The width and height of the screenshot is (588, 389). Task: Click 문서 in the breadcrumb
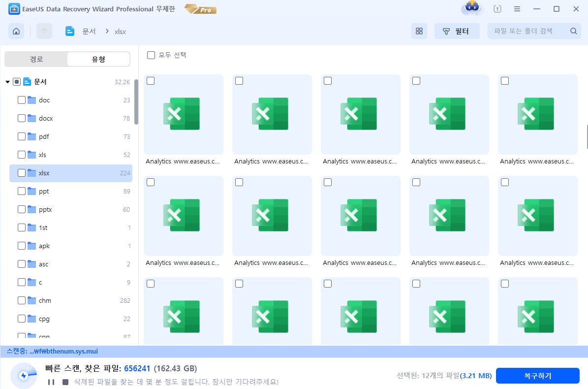[89, 32]
